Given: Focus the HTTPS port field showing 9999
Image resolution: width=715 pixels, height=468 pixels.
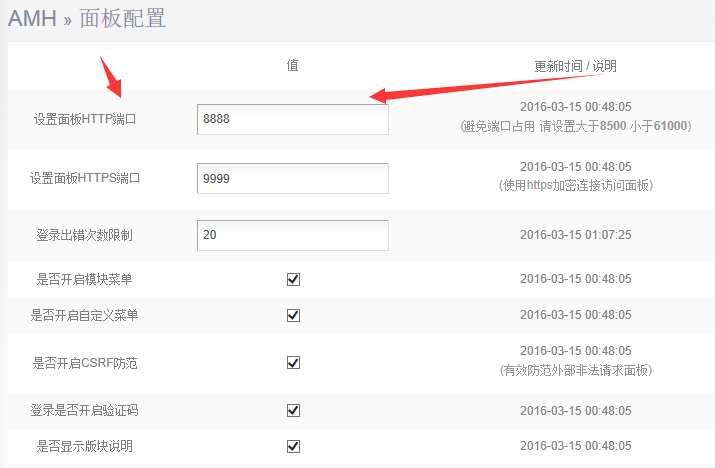Looking at the screenshot, I should click(x=292, y=179).
